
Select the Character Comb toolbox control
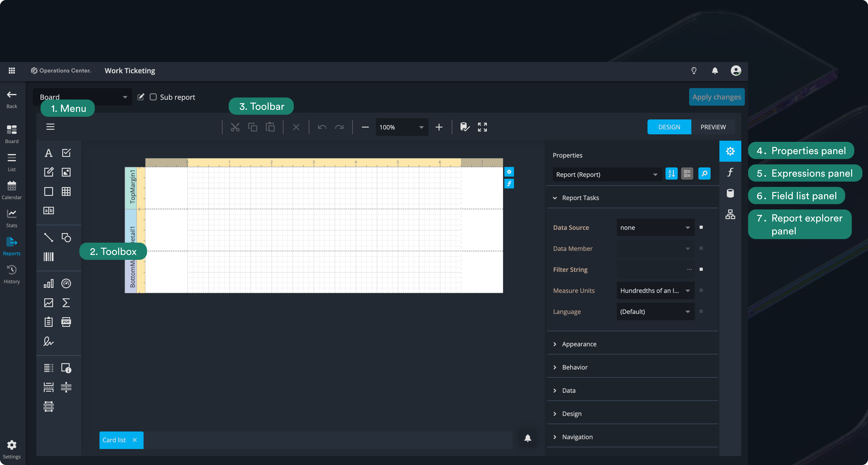[x=49, y=210]
